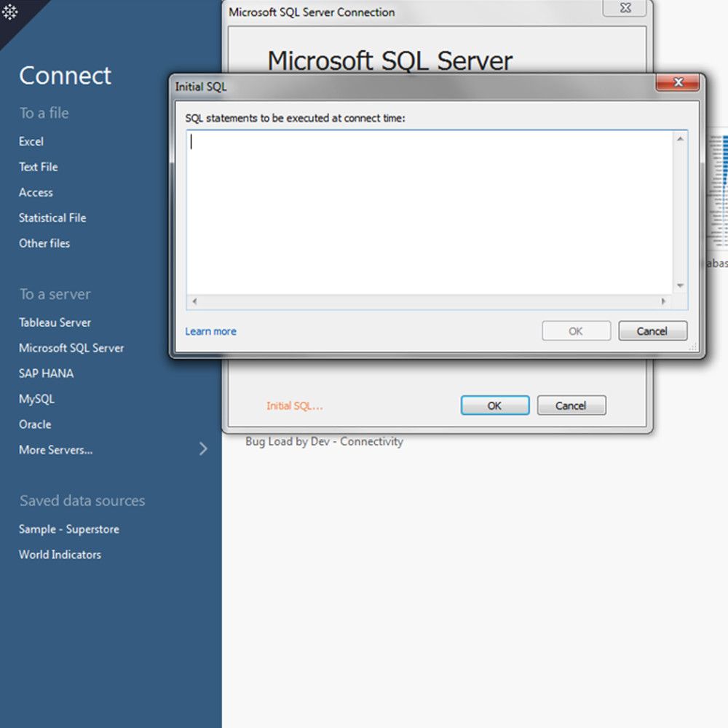Open Sample - Superstore data source
Screen dimensions: 728x728
69,529
